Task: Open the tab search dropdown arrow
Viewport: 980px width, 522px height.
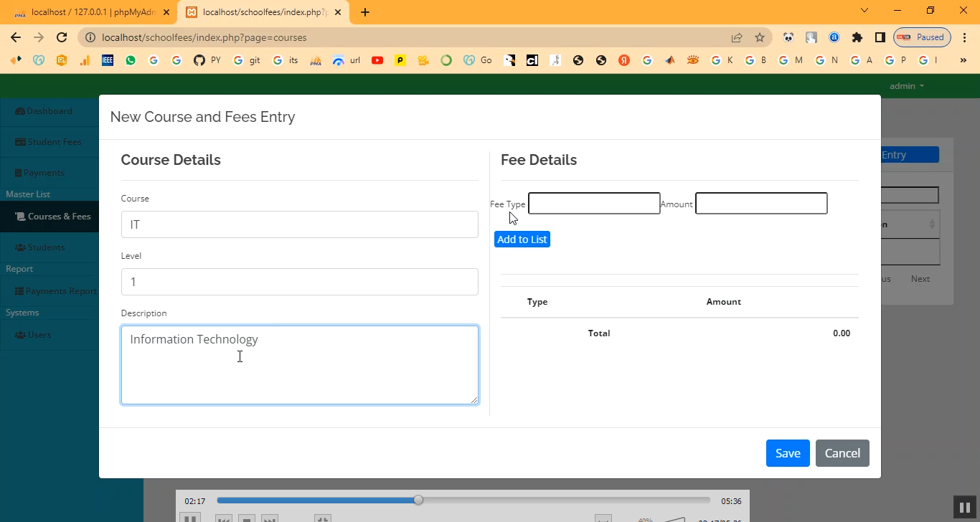Action: coord(864,11)
